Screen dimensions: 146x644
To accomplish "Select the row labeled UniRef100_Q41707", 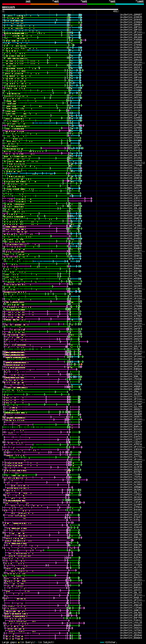I will coord(131,113).
